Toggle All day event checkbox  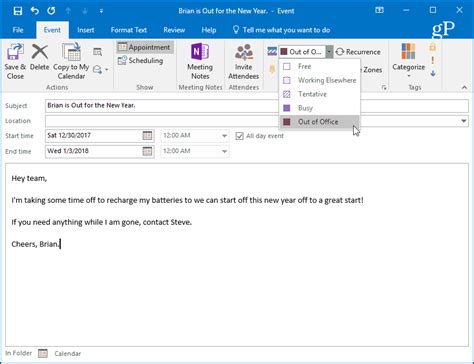(239, 136)
